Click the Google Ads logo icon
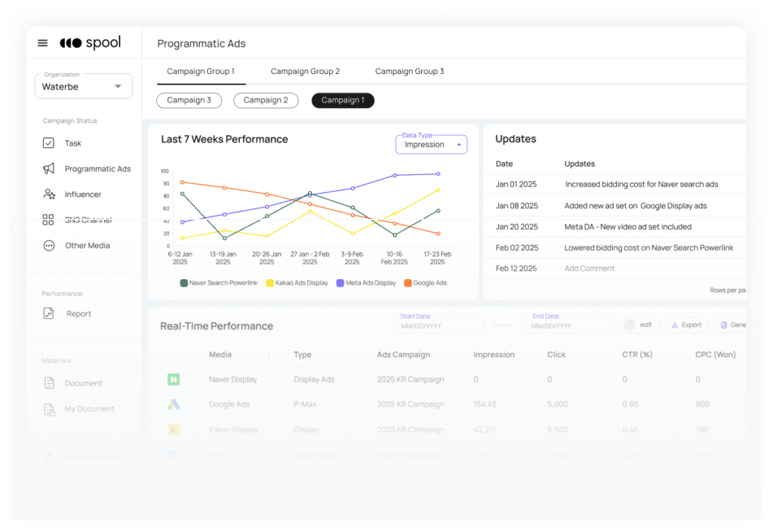773x532 pixels. coord(174,404)
